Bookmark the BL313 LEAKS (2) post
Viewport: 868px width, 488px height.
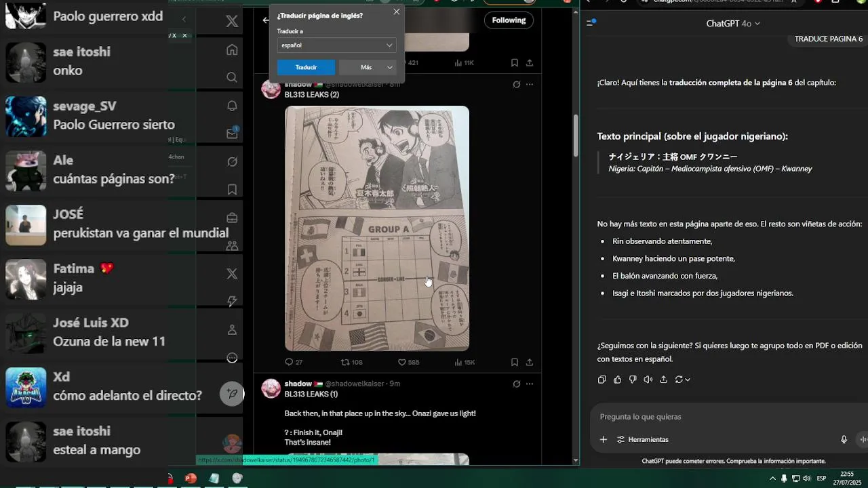[515, 362]
